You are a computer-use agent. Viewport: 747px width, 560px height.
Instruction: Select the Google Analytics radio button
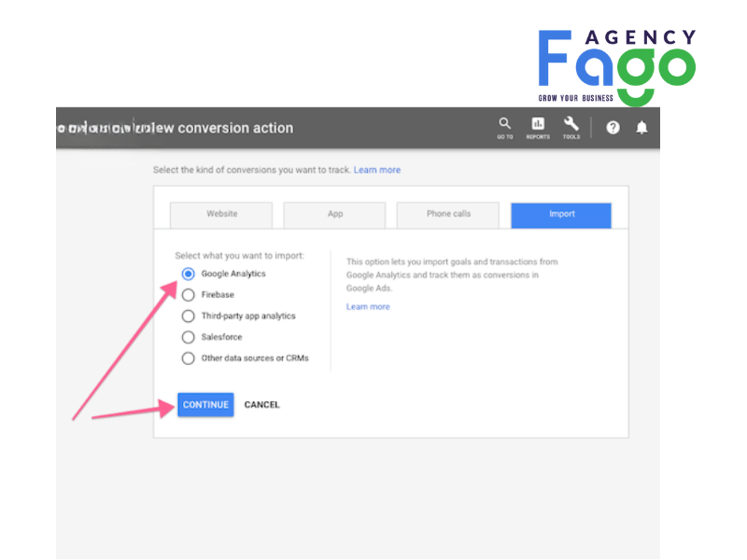click(188, 273)
